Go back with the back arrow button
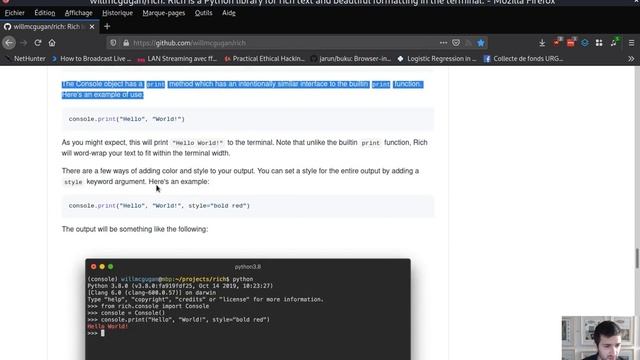640x360 pixels. (x=9, y=42)
